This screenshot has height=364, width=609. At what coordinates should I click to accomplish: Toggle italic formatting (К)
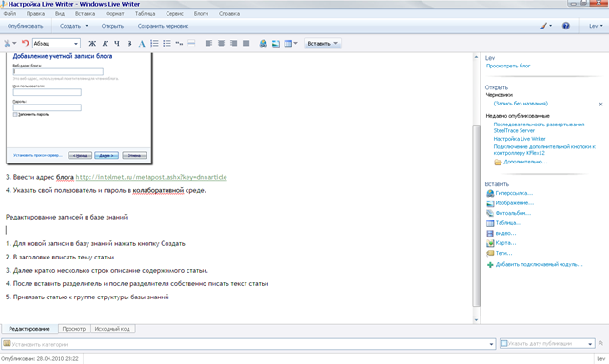tap(105, 44)
